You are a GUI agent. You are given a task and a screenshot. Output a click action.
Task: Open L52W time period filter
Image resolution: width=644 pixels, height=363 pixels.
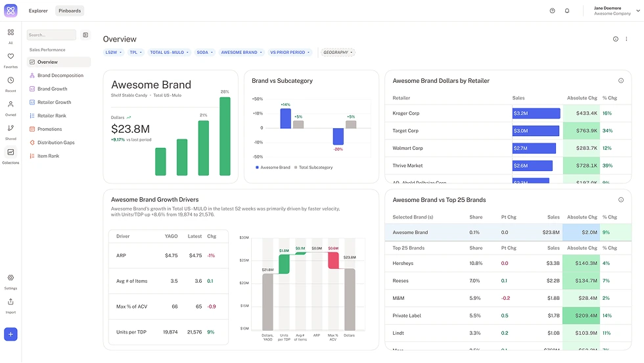(113, 53)
